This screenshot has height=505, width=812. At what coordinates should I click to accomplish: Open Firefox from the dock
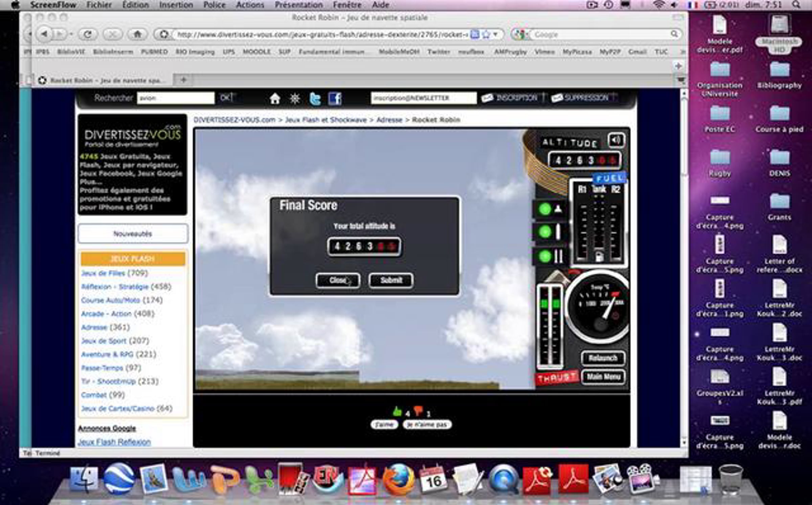tap(399, 480)
